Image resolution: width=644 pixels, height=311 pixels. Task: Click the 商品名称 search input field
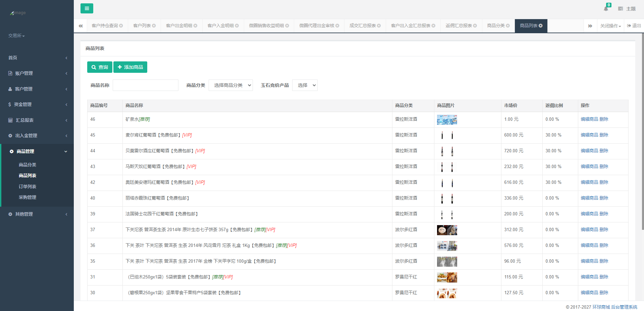click(146, 85)
